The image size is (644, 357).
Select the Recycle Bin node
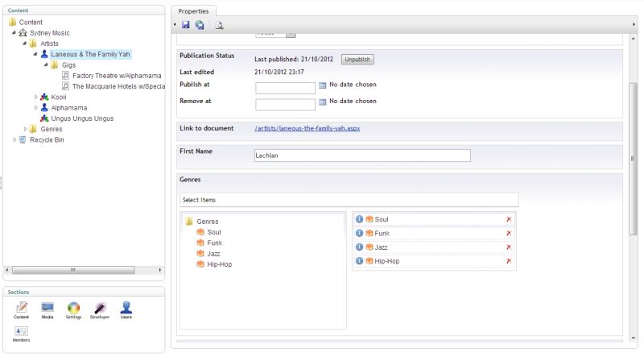click(47, 140)
